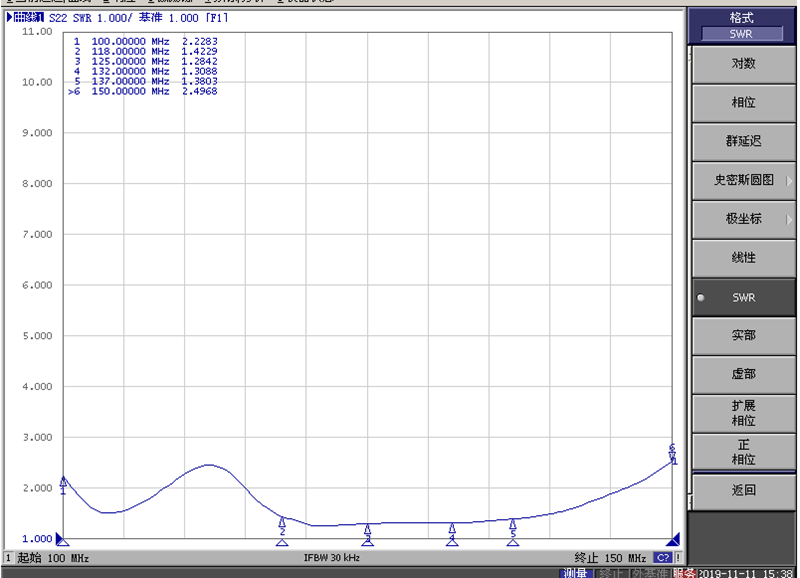Click the C? correction status indicator
The width and height of the screenshot is (800, 578).
[x=662, y=557]
